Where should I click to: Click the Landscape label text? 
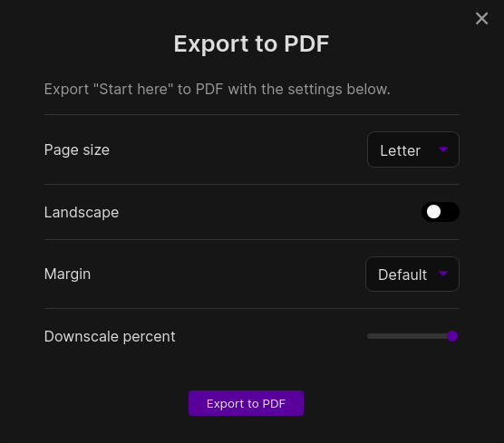pyautogui.click(x=82, y=212)
